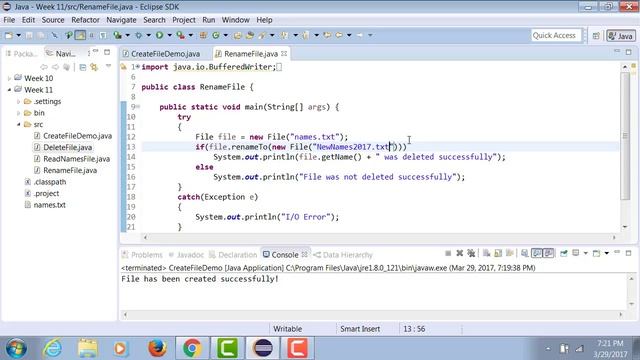Click the Clear Console icon
The width and height of the screenshot is (640, 360).
[x=487, y=253]
